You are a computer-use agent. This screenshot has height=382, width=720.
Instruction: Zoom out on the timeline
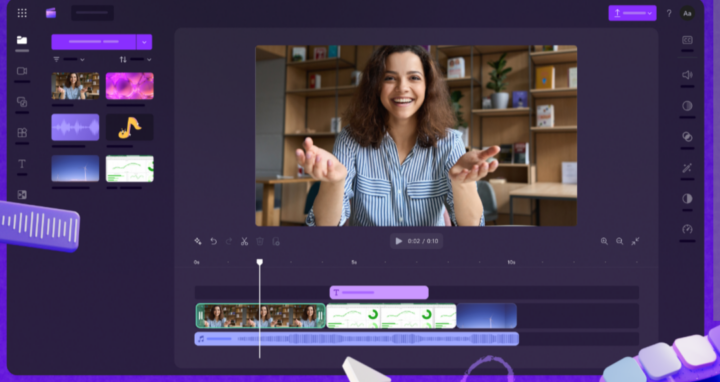[619, 241]
